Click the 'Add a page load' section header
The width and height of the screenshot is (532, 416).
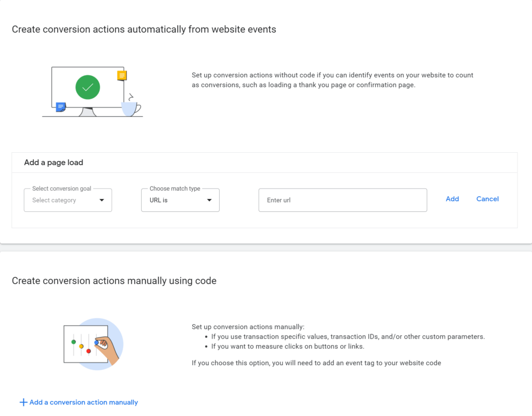pos(54,162)
